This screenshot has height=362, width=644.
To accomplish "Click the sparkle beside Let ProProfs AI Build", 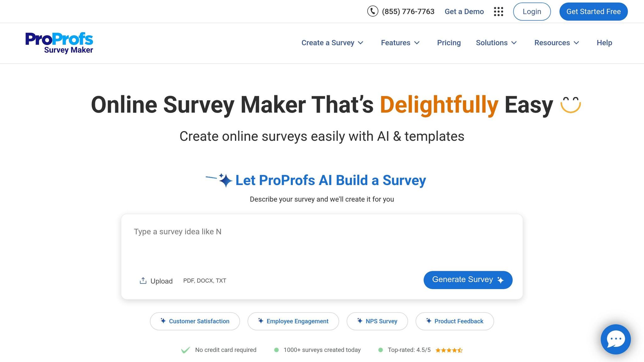I will click(225, 180).
